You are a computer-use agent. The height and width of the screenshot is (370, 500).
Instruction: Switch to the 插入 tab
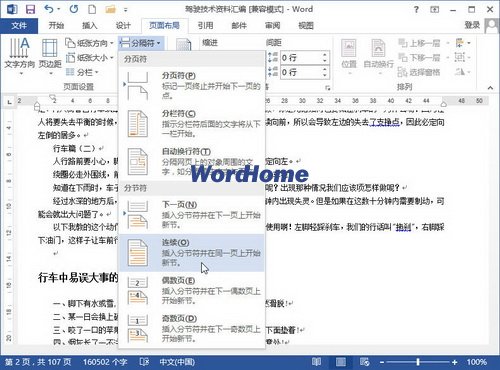89,25
